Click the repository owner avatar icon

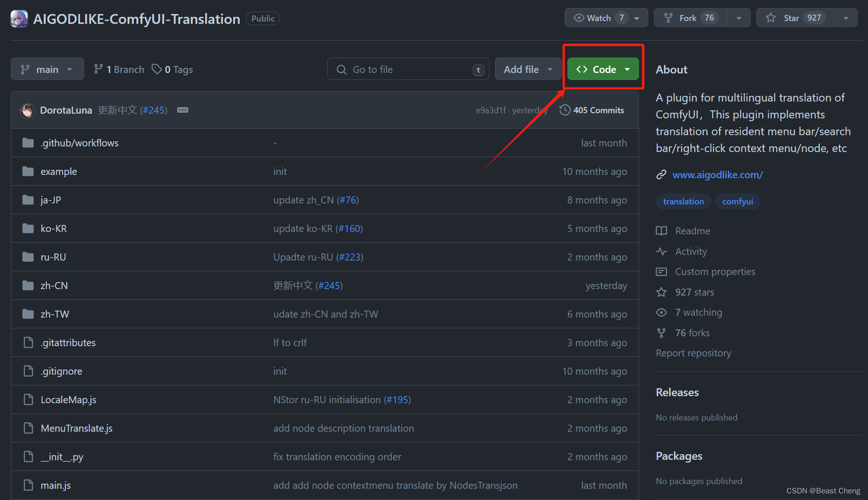coord(19,19)
